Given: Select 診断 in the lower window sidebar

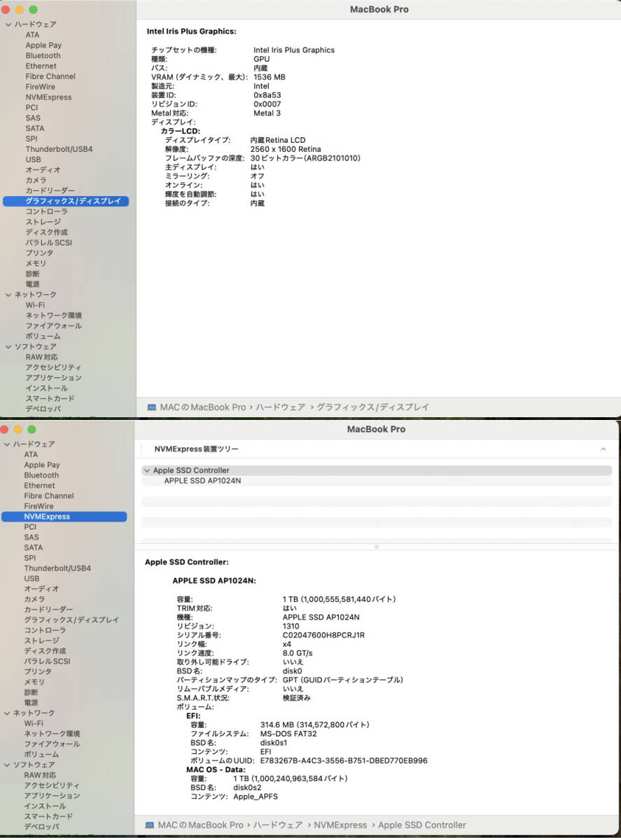Looking at the screenshot, I should (31, 692).
